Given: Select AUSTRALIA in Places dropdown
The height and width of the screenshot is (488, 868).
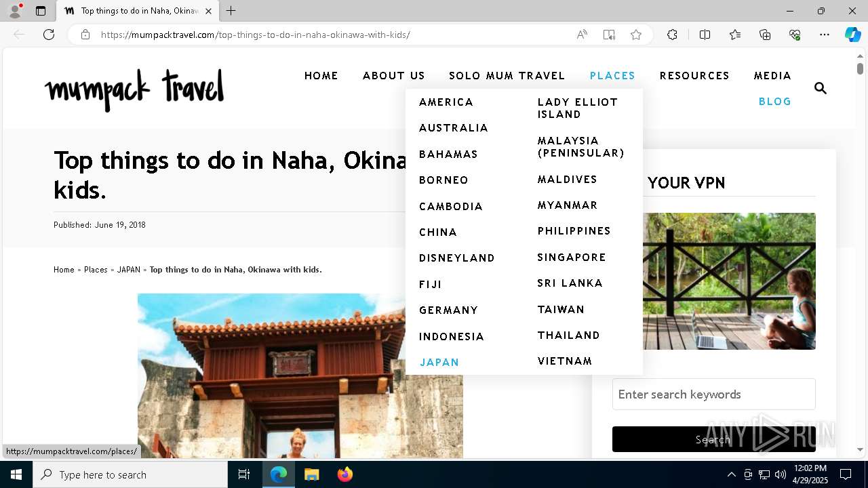Looking at the screenshot, I should pyautogui.click(x=454, y=128).
